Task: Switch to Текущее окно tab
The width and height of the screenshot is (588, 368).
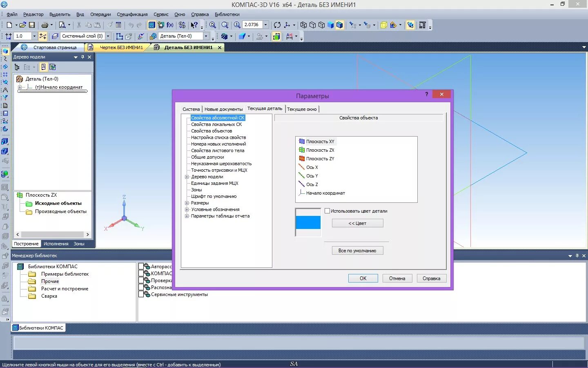Action: pos(302,109)
